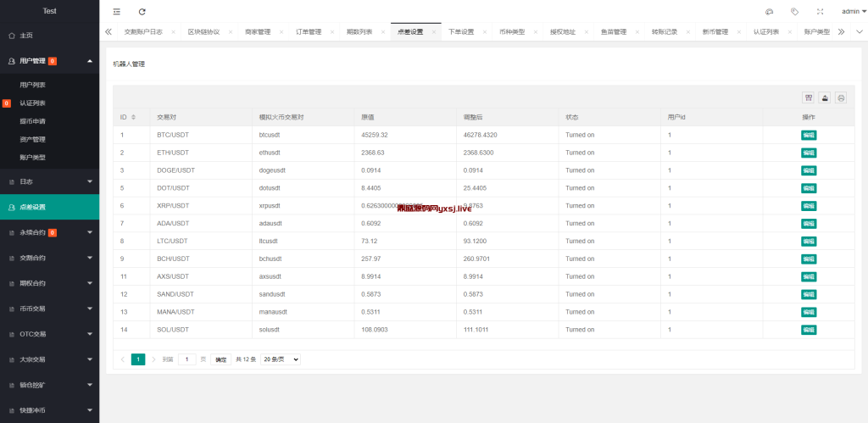Screen dimensions: 868x423
Task: Click the next page arrow in pagination
Action: (154, 359)
